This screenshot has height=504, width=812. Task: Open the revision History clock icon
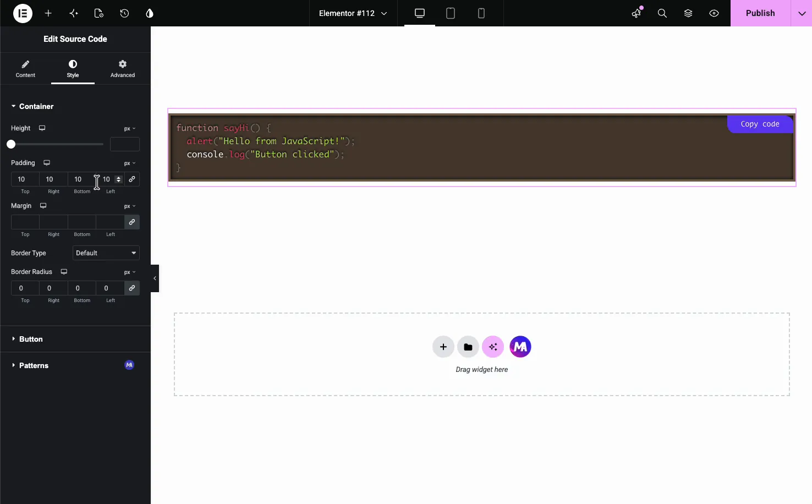coord(124,13)
